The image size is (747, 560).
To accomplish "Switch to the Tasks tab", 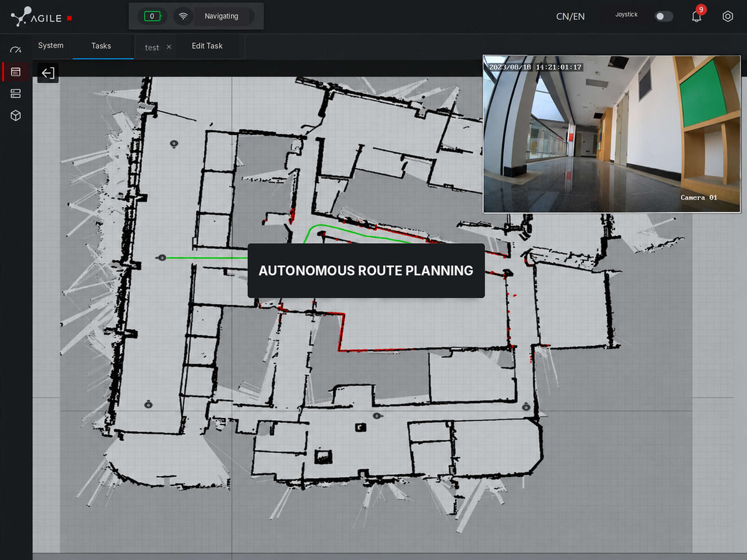I will [101, 46].
